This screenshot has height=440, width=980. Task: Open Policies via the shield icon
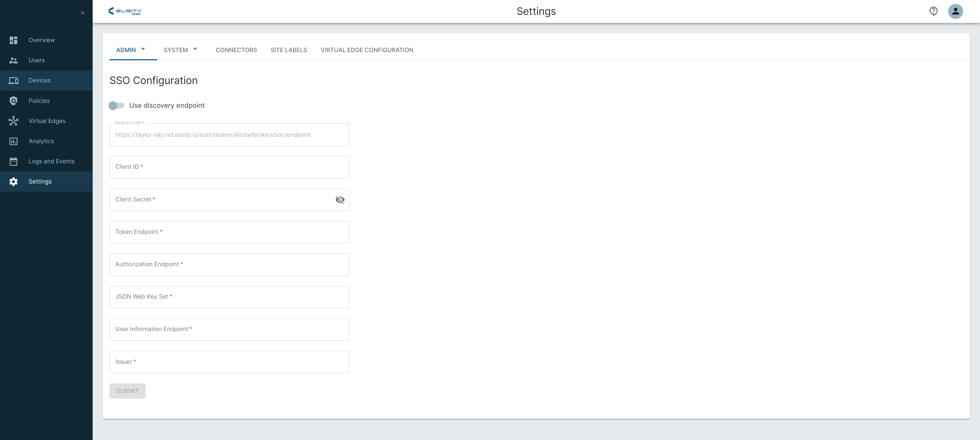tap(13, 101)
